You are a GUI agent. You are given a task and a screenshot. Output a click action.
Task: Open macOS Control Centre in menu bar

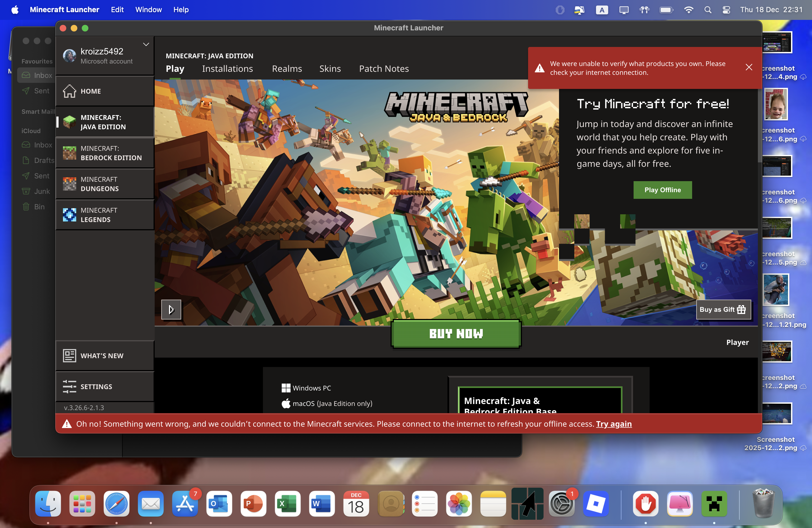tap(726, 10)
